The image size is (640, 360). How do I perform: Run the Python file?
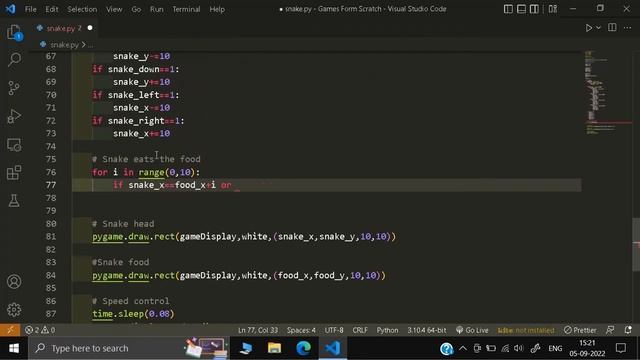coord(588,28)
